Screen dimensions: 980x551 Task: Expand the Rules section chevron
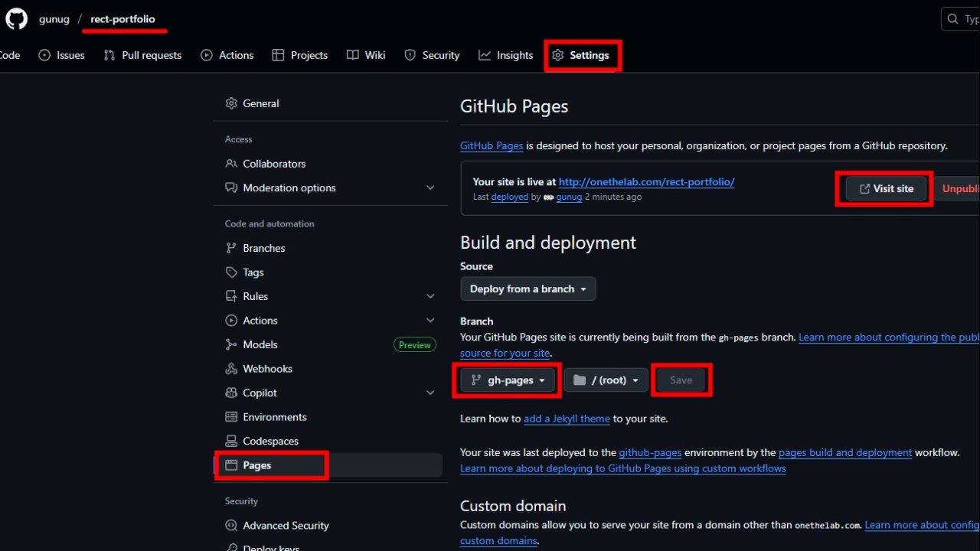coord(430,296)
